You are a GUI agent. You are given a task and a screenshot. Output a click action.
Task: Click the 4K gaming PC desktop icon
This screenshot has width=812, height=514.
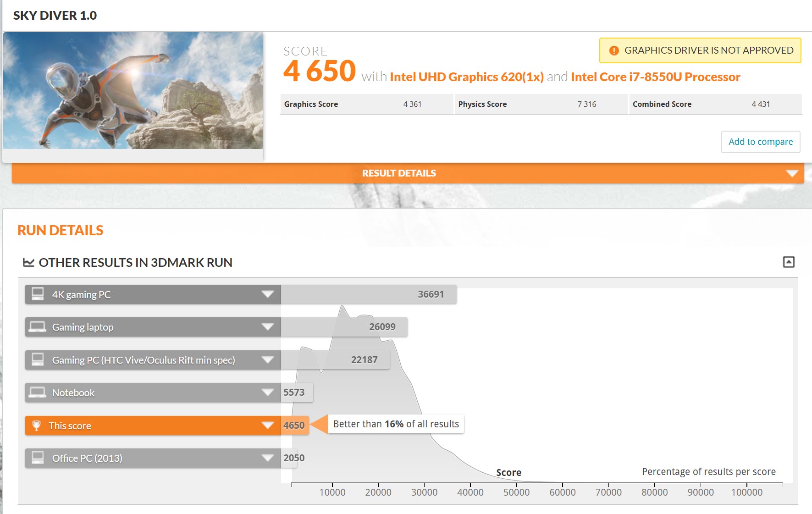(x=38, y=294)
